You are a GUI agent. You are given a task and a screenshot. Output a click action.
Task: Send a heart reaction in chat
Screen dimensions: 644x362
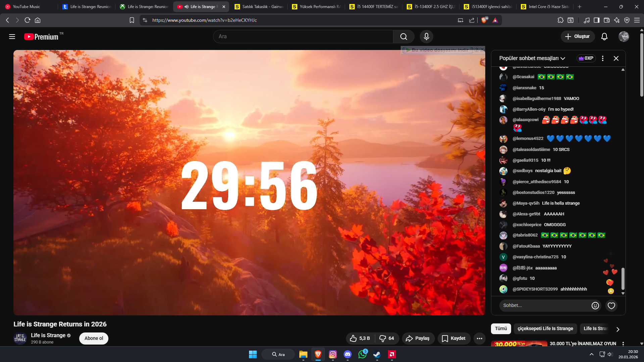tap(611, 306)
